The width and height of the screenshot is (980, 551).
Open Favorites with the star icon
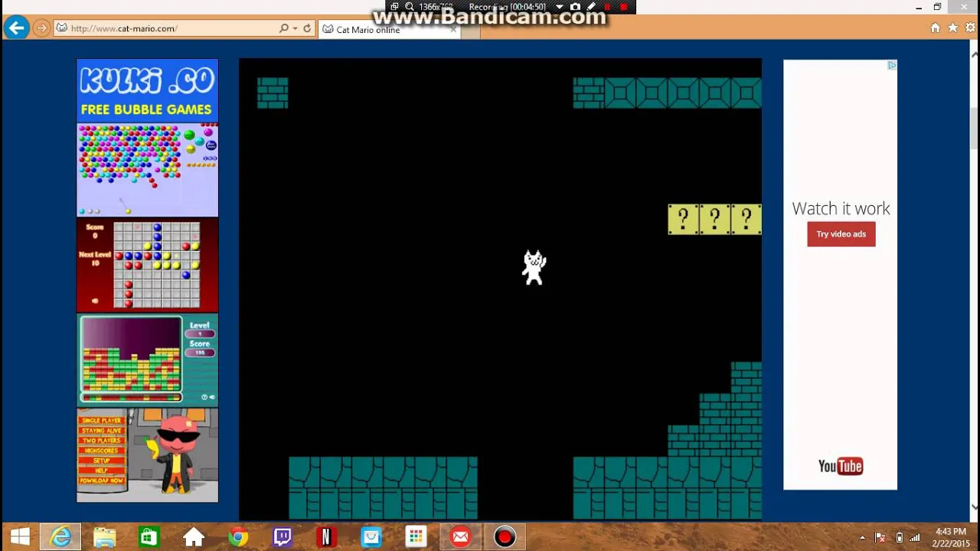(952, 28)
